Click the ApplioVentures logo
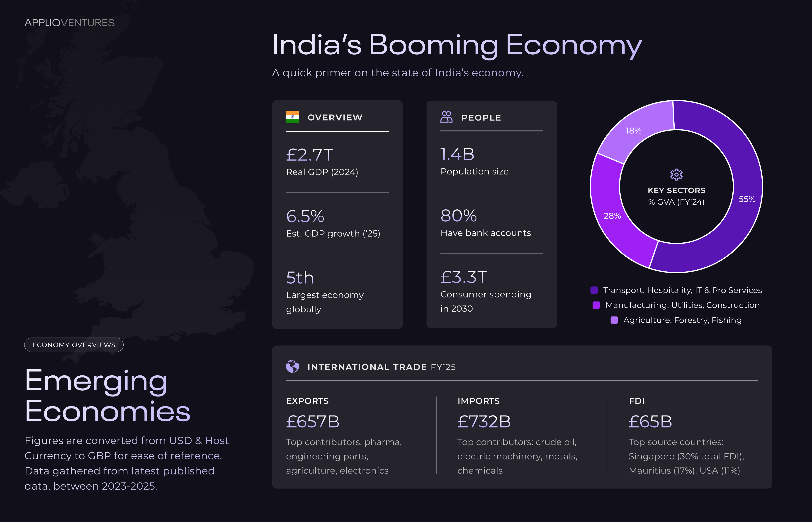This screenshot has height=522, width=812. [70, 23]
